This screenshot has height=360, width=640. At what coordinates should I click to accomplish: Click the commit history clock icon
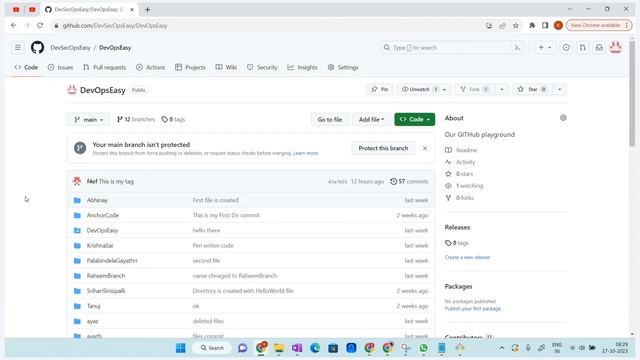click(x=393, y=181)
